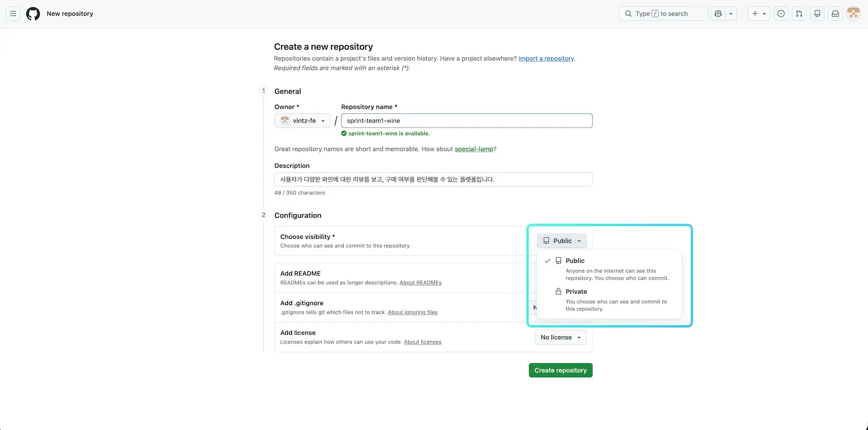Viewport: 868px width, 430px height.
Task: Open notifications inbox icon
Action: [835, 14]
